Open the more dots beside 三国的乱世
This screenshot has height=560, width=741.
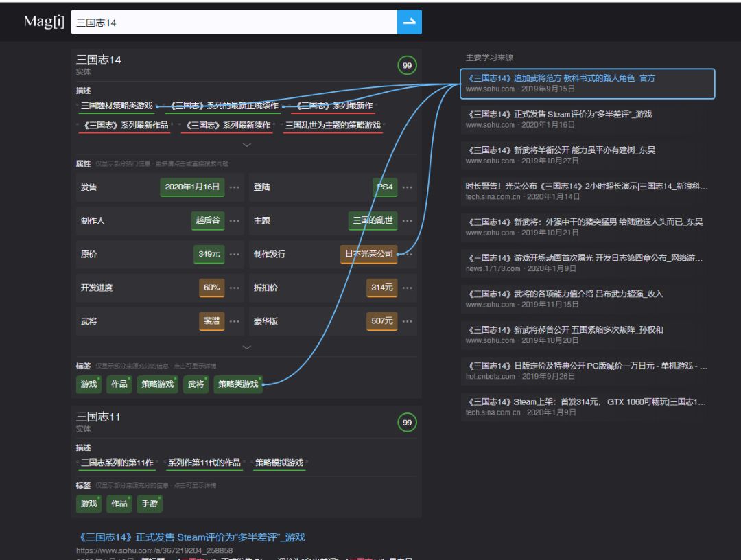coord(408,221)
